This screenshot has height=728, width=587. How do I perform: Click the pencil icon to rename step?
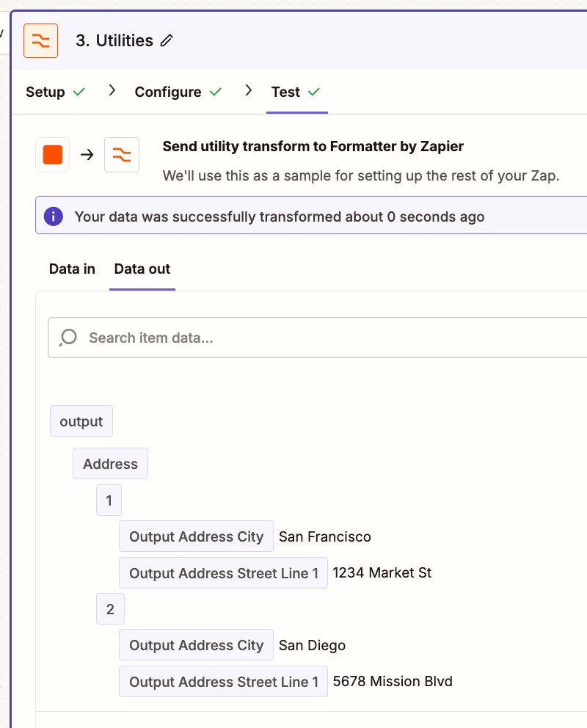coord(167,41)
